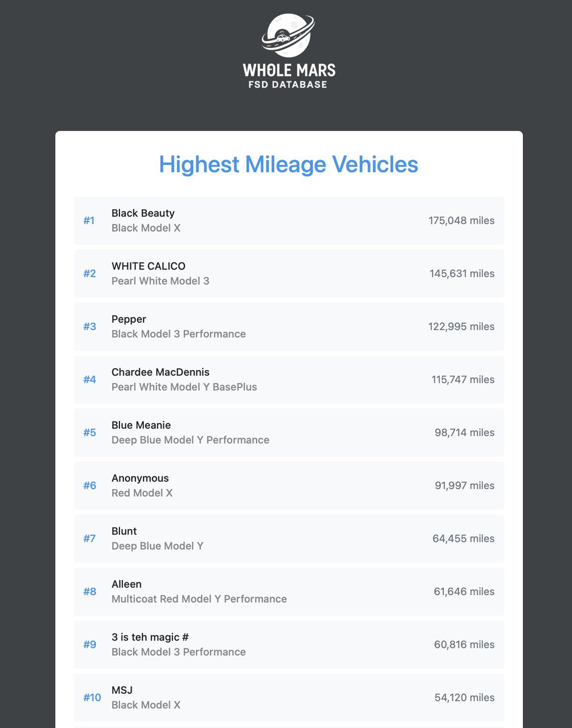Click the 61,646 miles value
This screenshot has width=572, height=728.
(464, 591)
